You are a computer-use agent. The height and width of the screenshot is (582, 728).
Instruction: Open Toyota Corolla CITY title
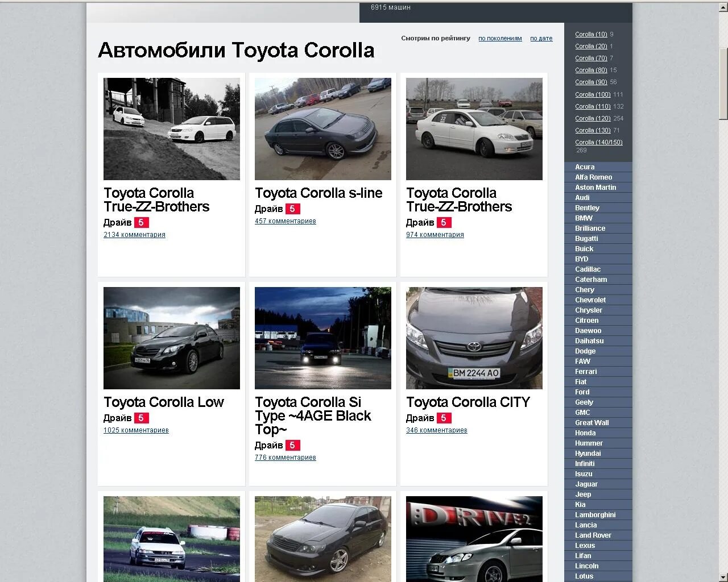click(x=468, y=402)
